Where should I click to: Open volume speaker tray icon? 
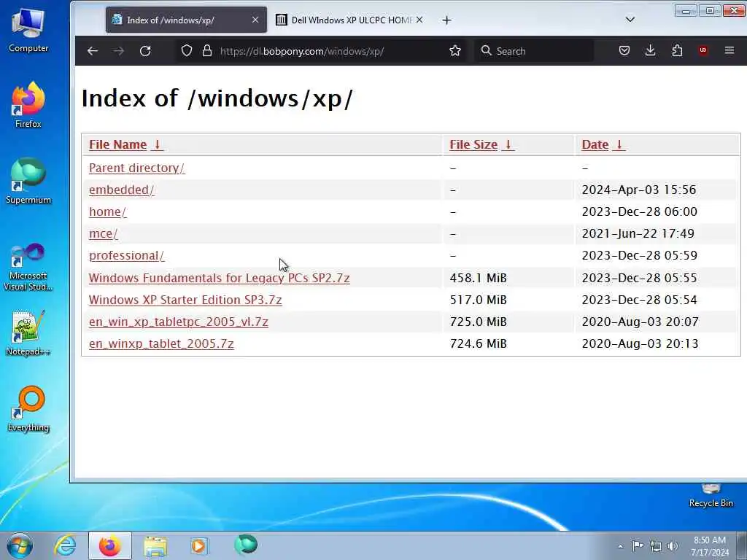click(x=673, y=546)
